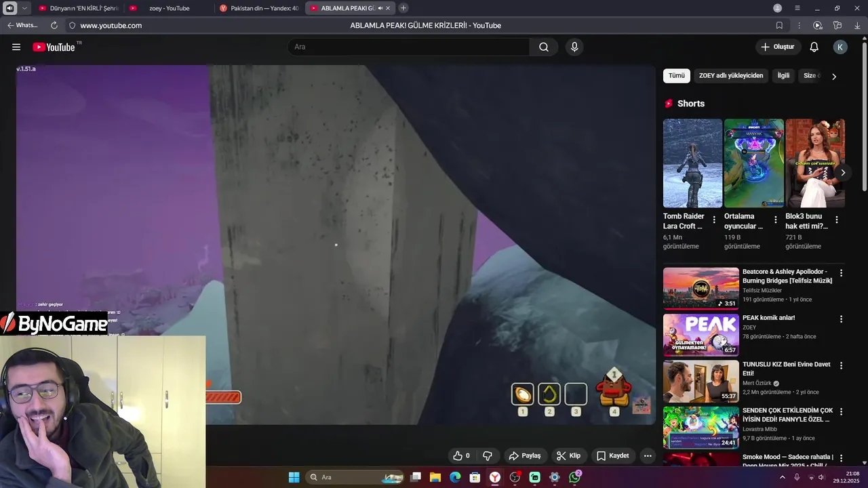Like the video with thumbs up
The width and height of the screenshot is (868, 488).
pos(461,455)
